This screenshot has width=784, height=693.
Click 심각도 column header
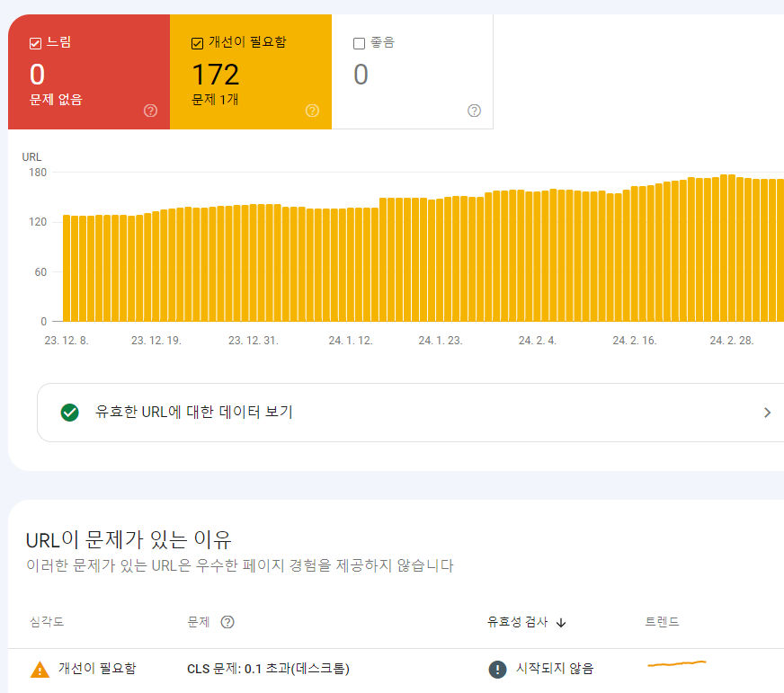[47, 622]
